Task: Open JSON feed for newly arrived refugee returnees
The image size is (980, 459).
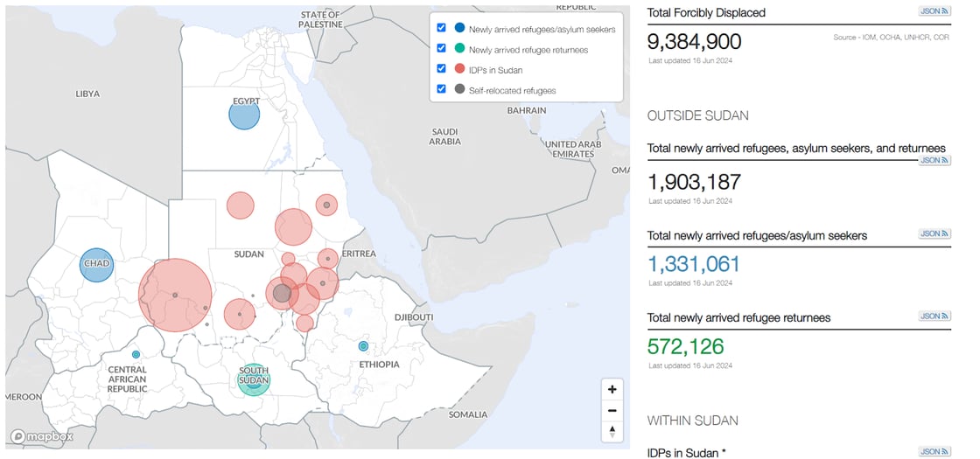Action: 934,316
